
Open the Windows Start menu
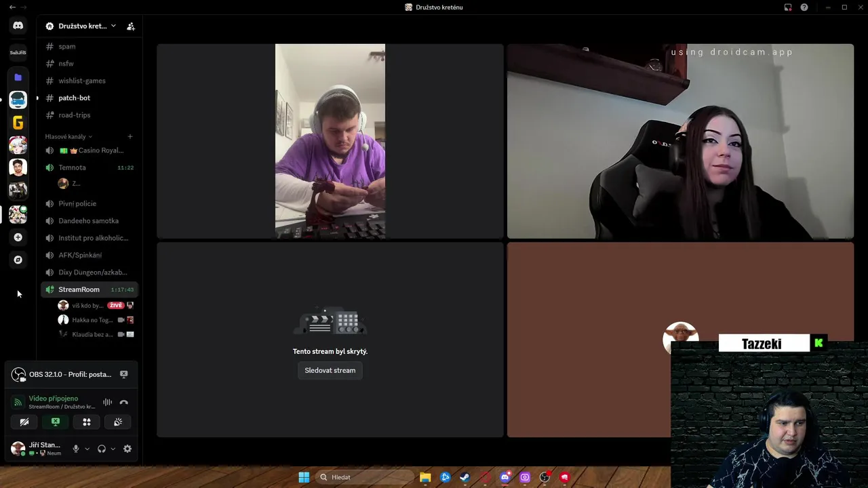coord(304,477)
